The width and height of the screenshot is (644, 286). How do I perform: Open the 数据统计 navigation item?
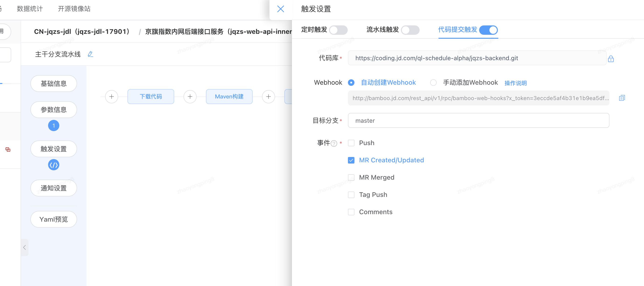point(30,9)
